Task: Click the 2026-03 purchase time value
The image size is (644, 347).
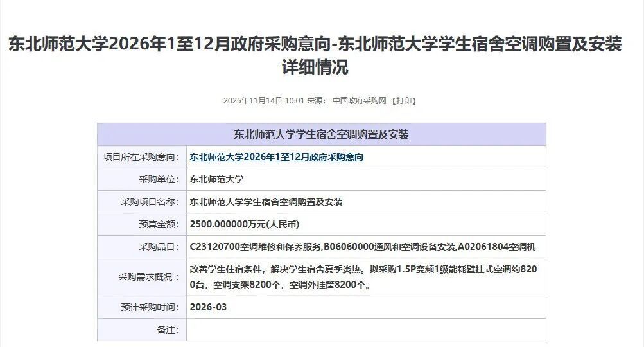Action: click(208, 307)
